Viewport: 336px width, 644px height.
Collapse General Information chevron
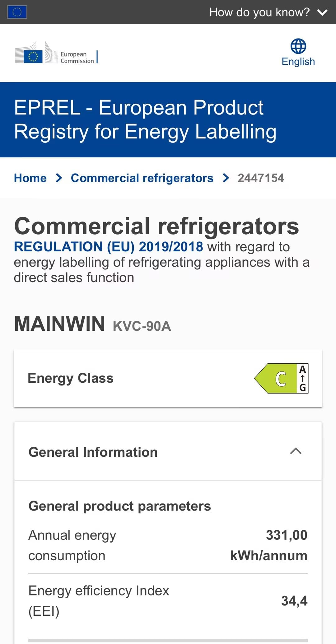point(296,451)
